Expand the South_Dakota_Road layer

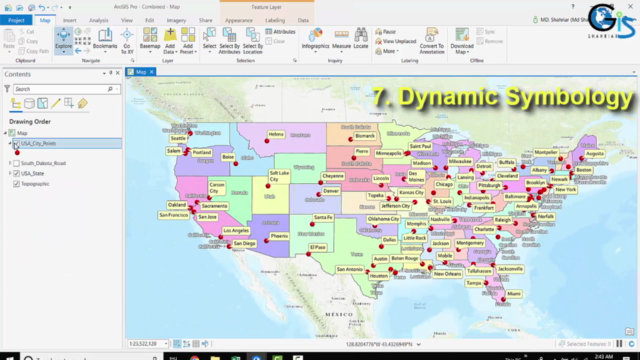[x=10, y=163]
